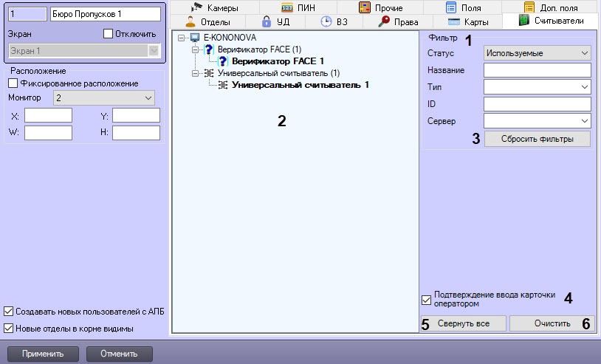Click the Применить button
Viewport: 601px width, 364px height.
(x=42, y=354)
